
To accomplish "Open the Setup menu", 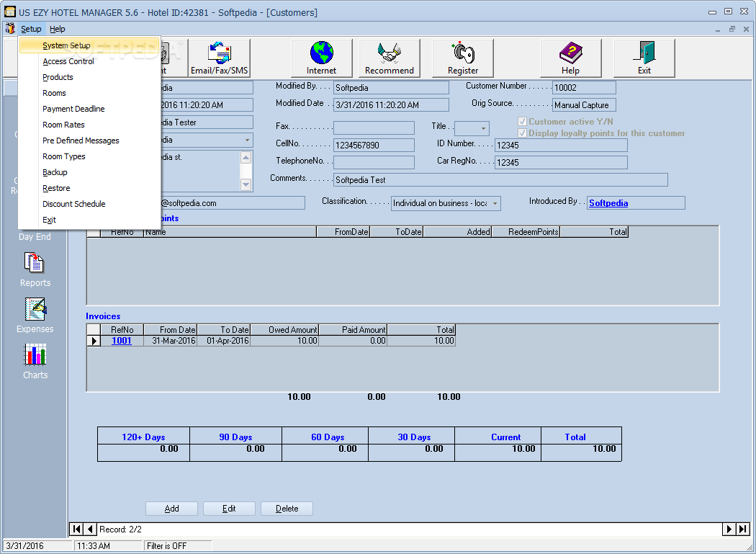I will click(32, 29).
